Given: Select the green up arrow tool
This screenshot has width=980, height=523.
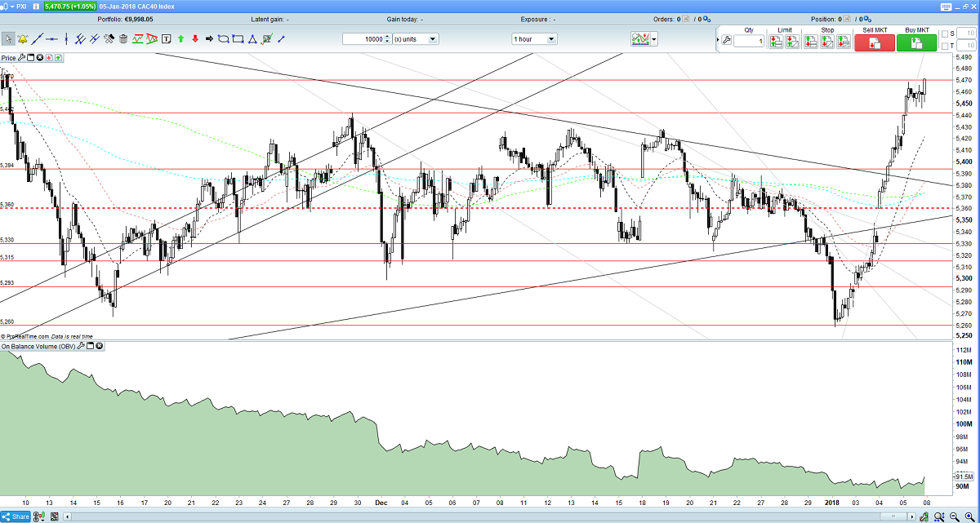Looking at the screenshot, I should [180, 38].
